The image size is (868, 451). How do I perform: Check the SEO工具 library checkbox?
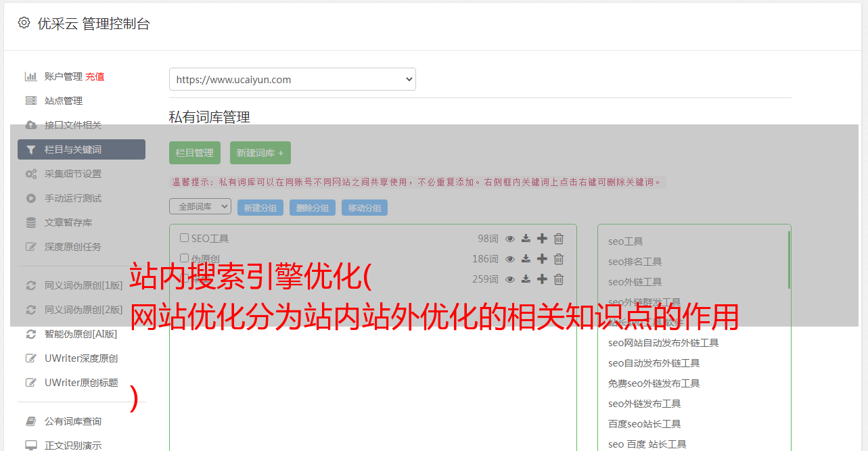pyautogui.click(x=184, y=238)
